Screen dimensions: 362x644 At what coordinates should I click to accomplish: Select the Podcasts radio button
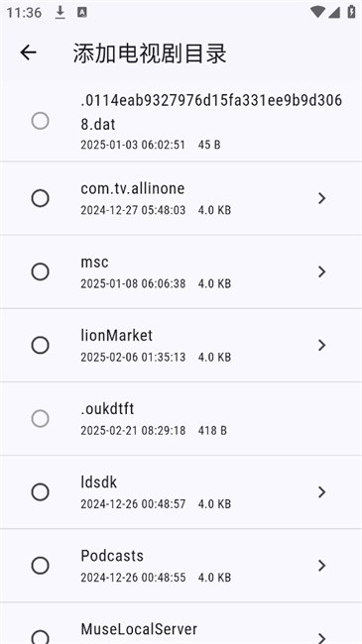[x=41, y=566]
